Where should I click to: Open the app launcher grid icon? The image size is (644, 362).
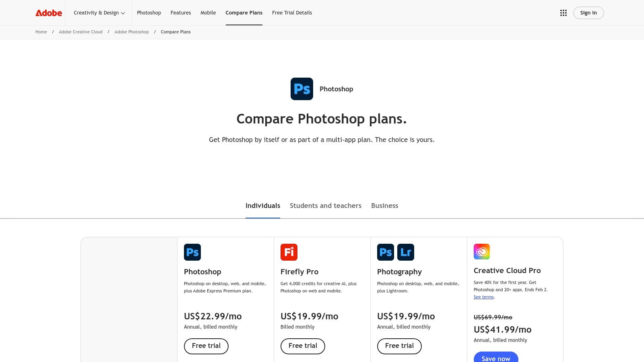pos(563,12)
